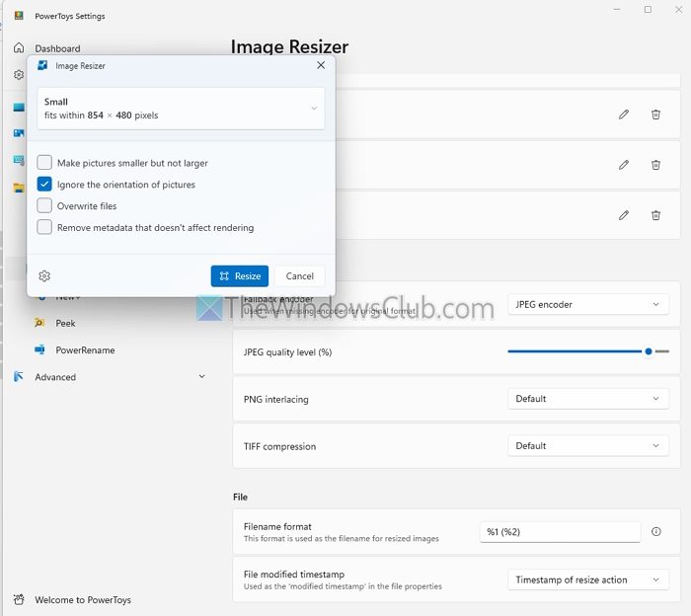Click the Filename format input field
The image size is (691, 616).
coord(560,532)
